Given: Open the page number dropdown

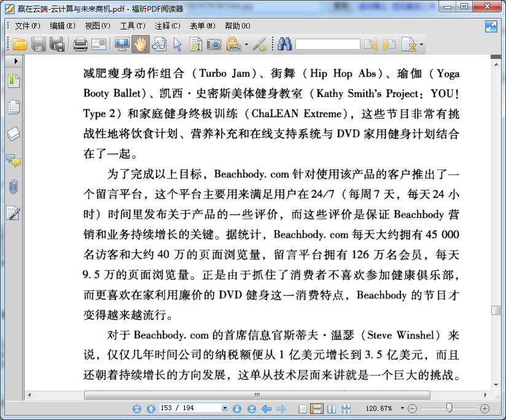Looking at the screenshot, I should coord(225,408).
